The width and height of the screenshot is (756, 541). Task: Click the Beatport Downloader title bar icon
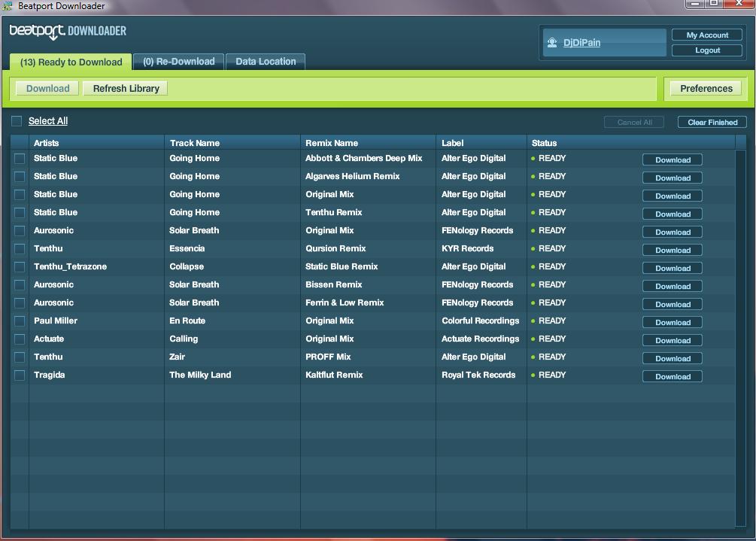coord(8,6)
